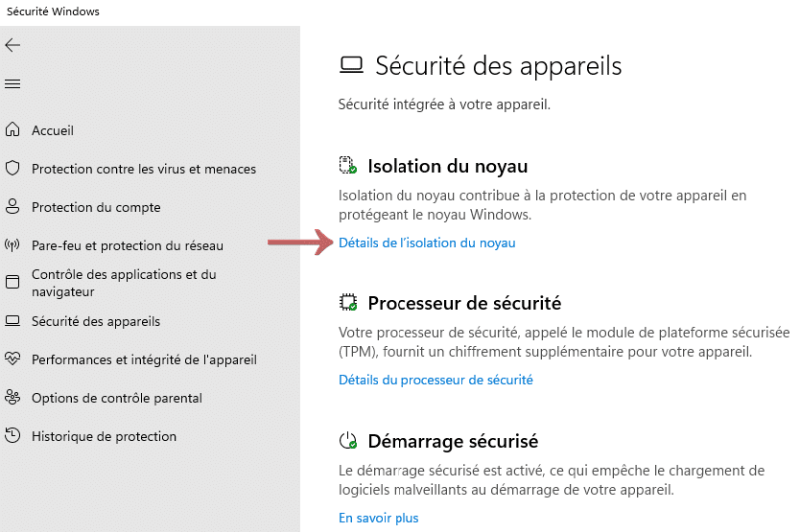Open Détails de l'isolation du noyau link
The width and height of the screenshot is (800, 532).
427,243
